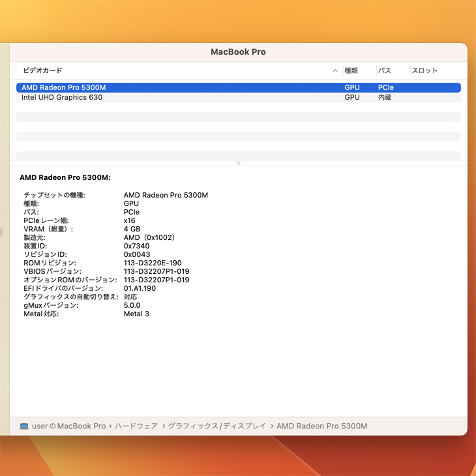The image size is (476, 476).
Task: Click the EFIドライバ version value 01.A1.190
Action: 140,289
